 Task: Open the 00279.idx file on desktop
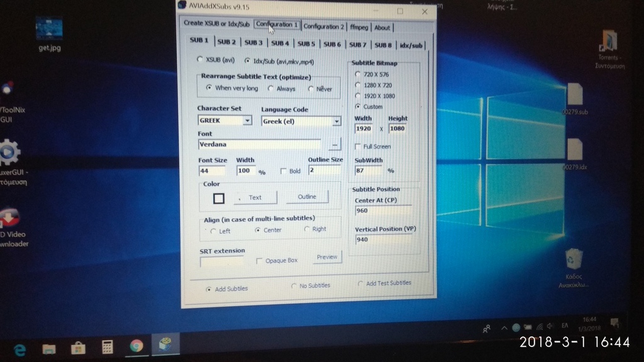point(574,150)
